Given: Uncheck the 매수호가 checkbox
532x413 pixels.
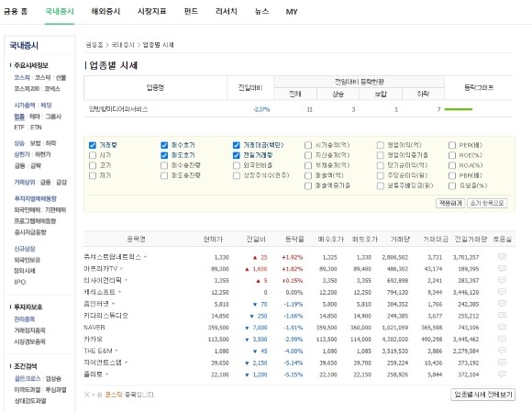Looking at the screenshot, I should click(x=164, y=145).
